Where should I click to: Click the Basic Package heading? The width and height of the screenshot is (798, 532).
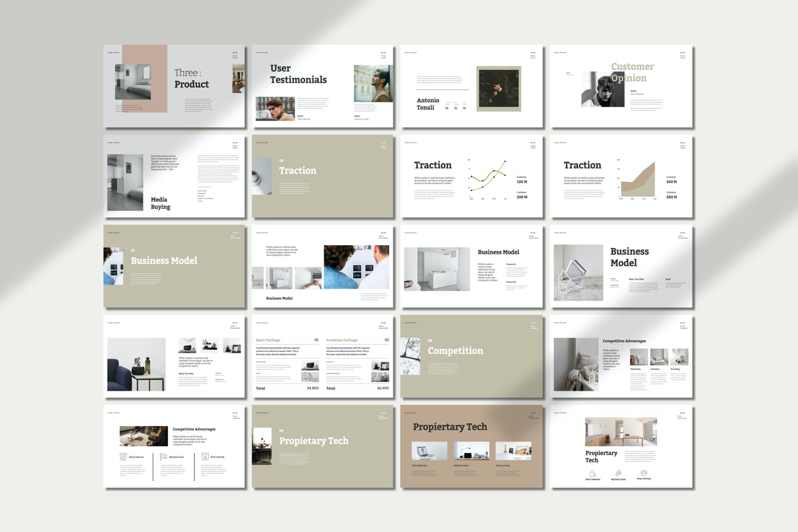(x=269, y=340)
